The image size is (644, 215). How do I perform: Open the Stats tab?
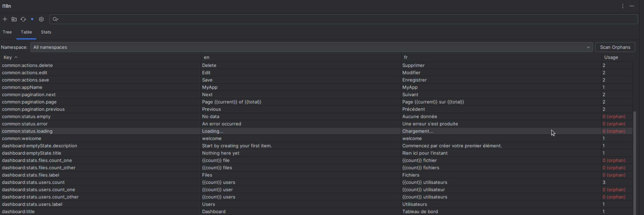point(46,32)
